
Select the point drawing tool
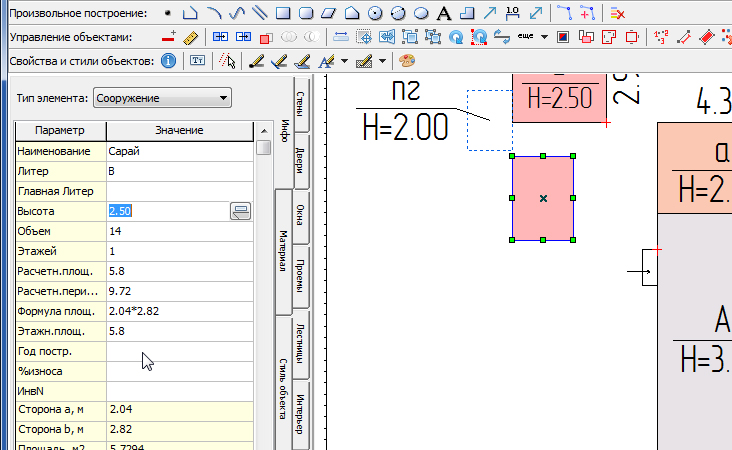pyautogui.click(x=167, y=13)
